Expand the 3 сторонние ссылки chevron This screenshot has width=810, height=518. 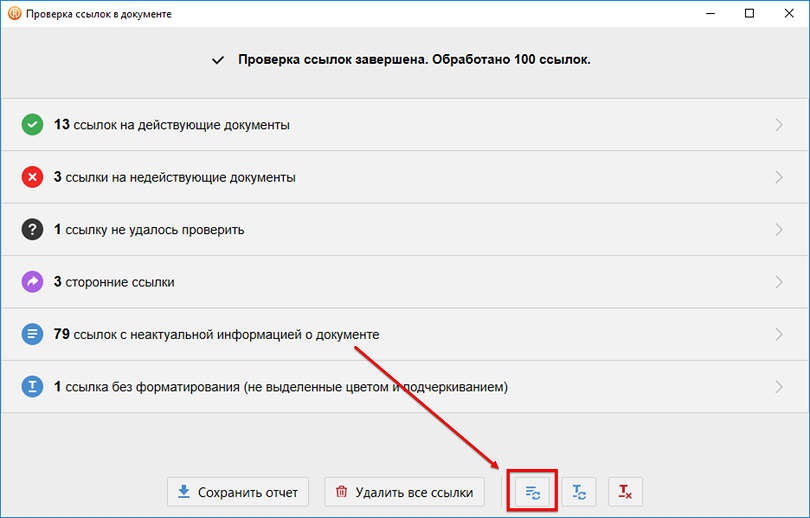(x=779, y=282)
